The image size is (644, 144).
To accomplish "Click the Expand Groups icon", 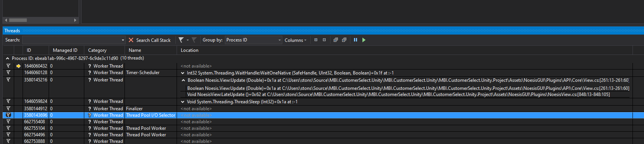I will (316, 40).
